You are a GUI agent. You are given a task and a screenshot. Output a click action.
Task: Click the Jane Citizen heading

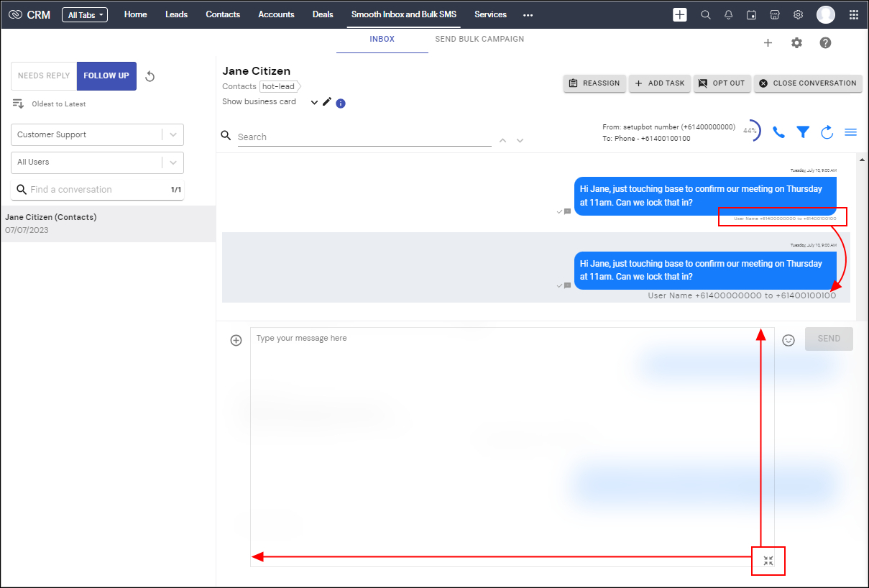tap(257, 71)
